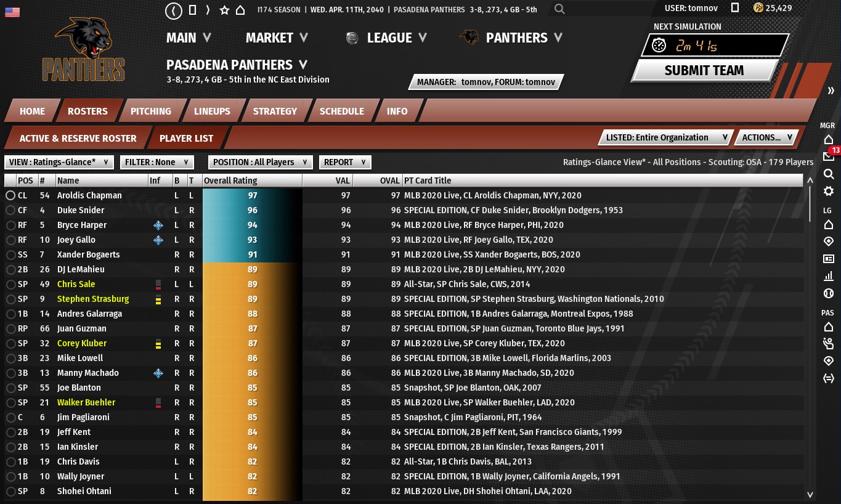Expand the LISTED Entire Organization dropdown

(665, 138)
